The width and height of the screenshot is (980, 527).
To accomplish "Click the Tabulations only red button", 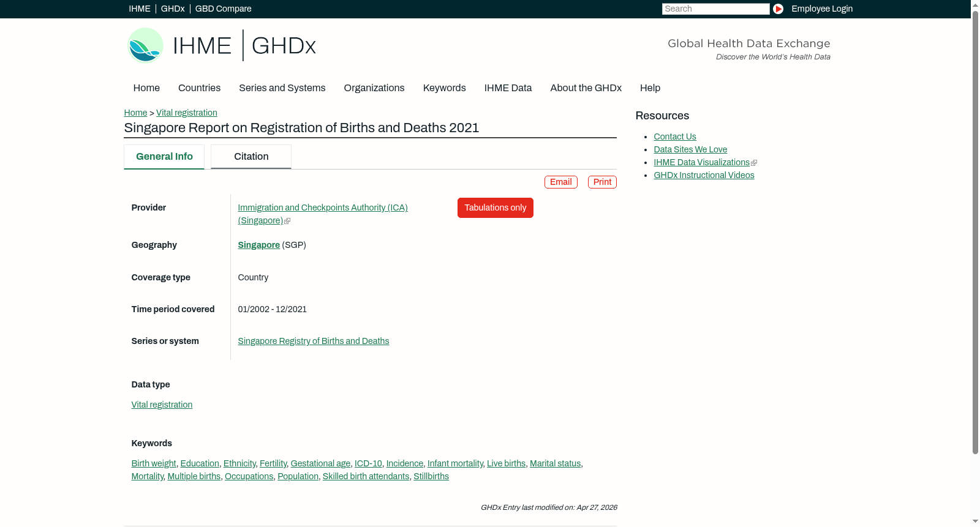I will [x=496, y=207].
